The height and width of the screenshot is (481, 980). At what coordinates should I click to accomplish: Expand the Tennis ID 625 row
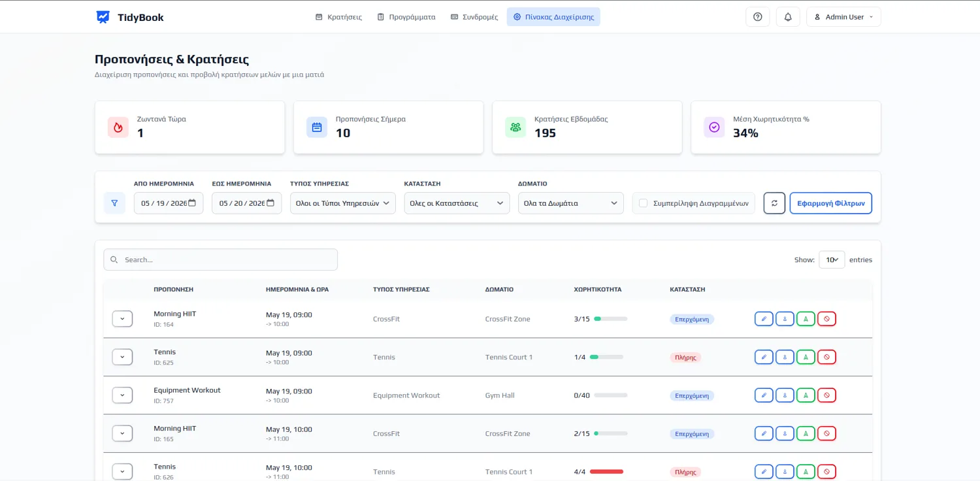pos(122,357)
